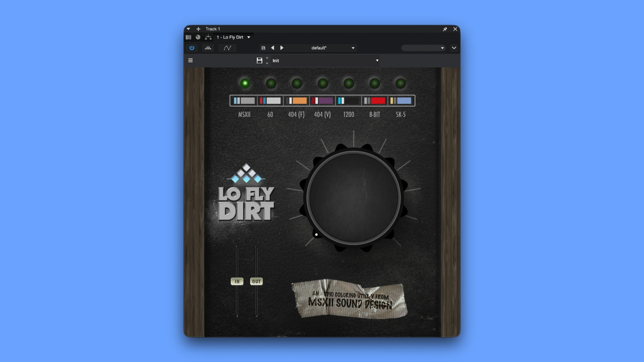Open the hamburger menu of Lo Fly Dirt
The image size is (644, 362).
[191, 61]
